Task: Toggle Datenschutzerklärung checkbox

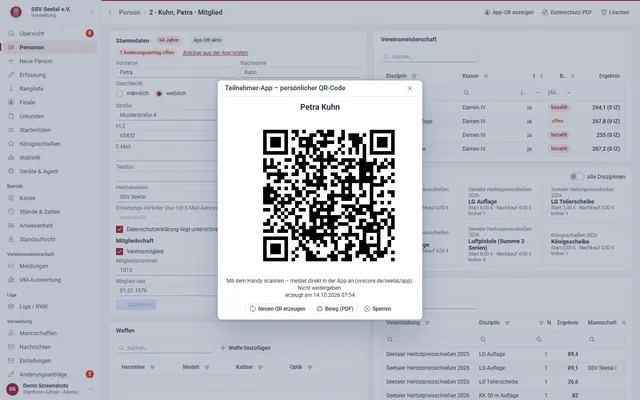Action: (120, 229)
